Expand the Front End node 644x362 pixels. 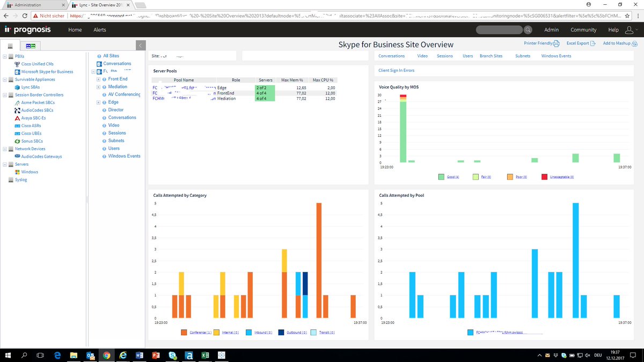[x=98, y=79]
